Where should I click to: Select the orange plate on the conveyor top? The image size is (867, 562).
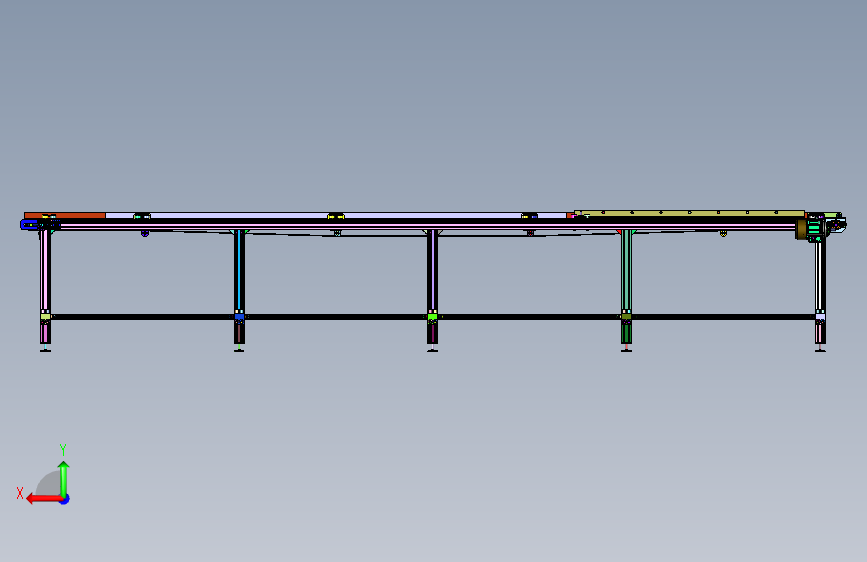65,215
